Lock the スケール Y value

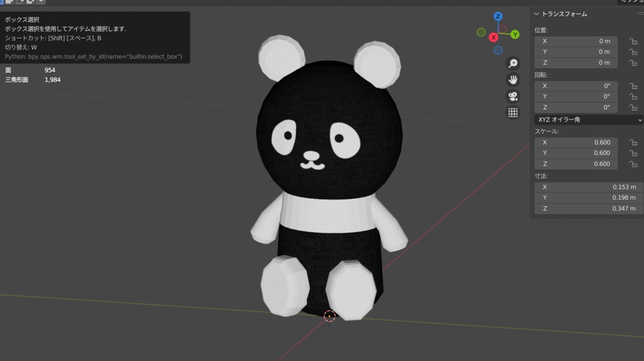pos(633,153)
